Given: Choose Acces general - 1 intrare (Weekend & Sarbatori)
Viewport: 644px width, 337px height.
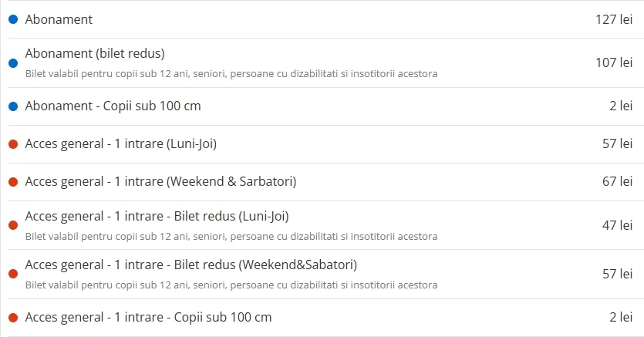Looking at the screenshot, I should pyautogui.click(x=160, y=181).
